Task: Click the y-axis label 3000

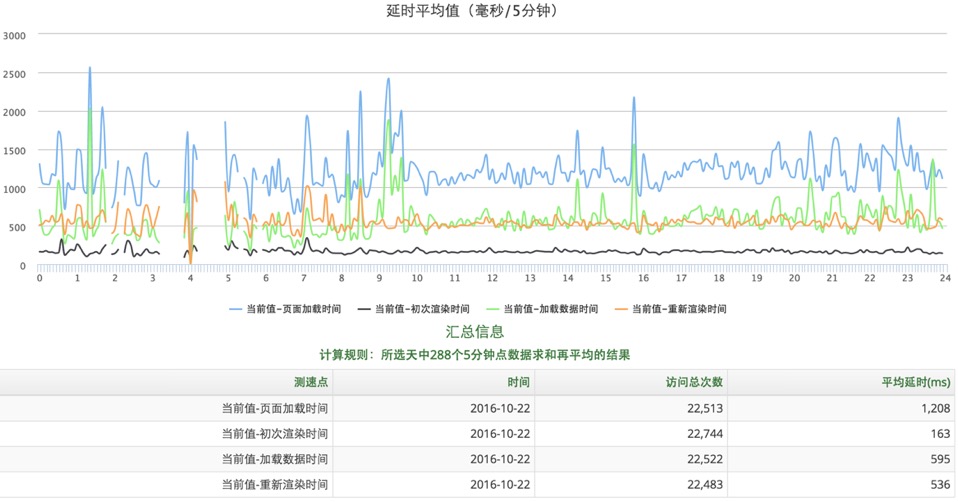Action: tap(14, 36)
